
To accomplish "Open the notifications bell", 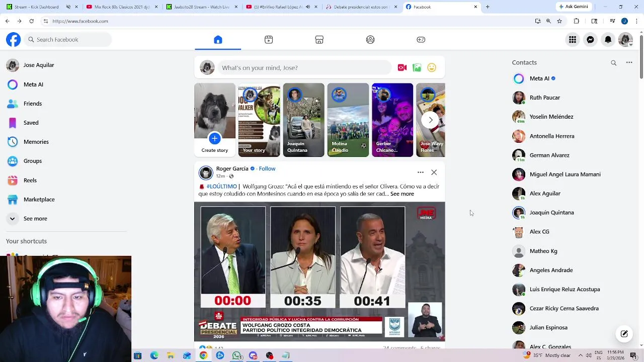I will (x=608, y=40).
